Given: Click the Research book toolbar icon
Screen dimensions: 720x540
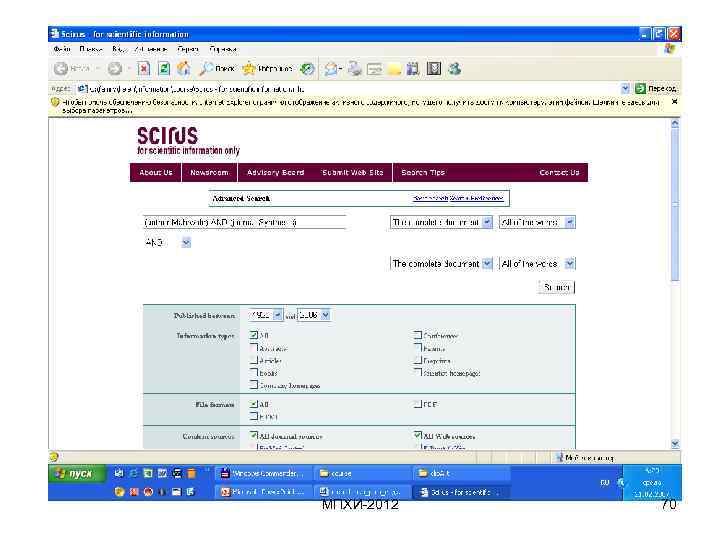Looking at the screenshot, I should click(x=413, y=69).
